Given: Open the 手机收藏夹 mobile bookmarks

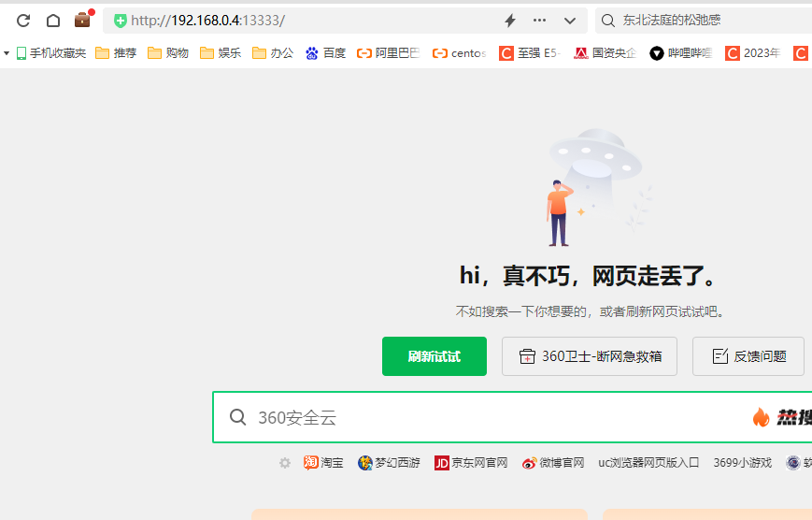Looking at the screenshot, I should [50, 53].
